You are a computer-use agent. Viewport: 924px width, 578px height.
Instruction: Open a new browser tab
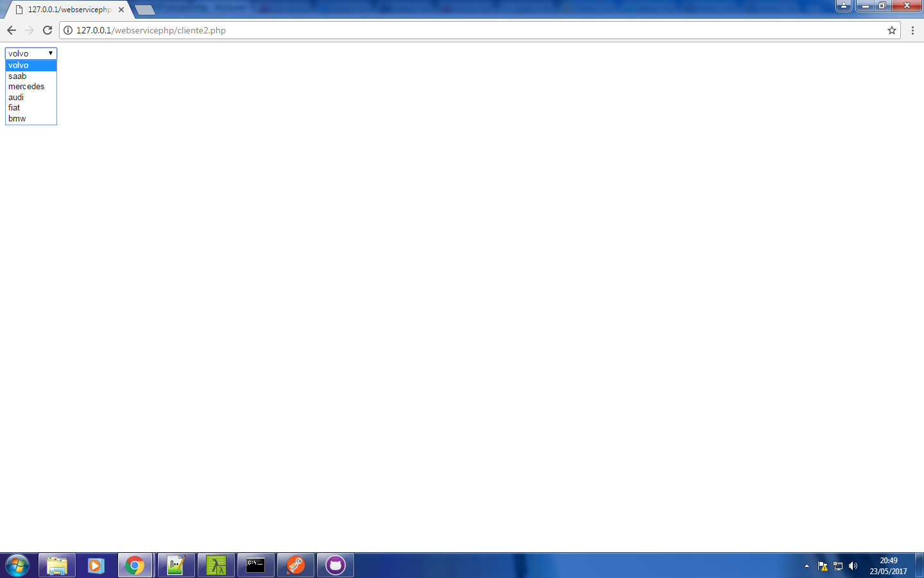[x=145, y=10]
